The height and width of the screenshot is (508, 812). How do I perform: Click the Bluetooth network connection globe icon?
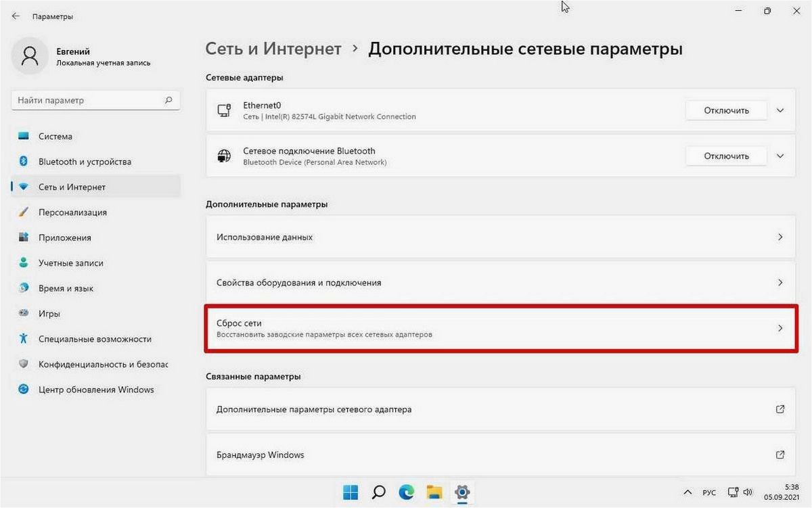tap(224, 156)
